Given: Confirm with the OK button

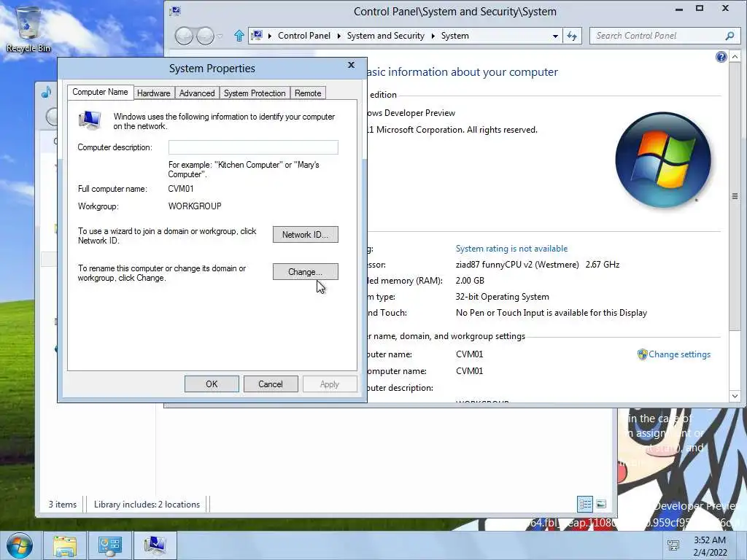Looking at the screenshot, I should [212, 384].
